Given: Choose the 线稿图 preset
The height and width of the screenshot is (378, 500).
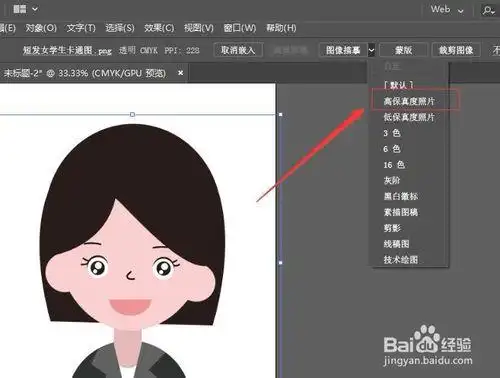Looking at the screenshot, I should tap(396, 244).
